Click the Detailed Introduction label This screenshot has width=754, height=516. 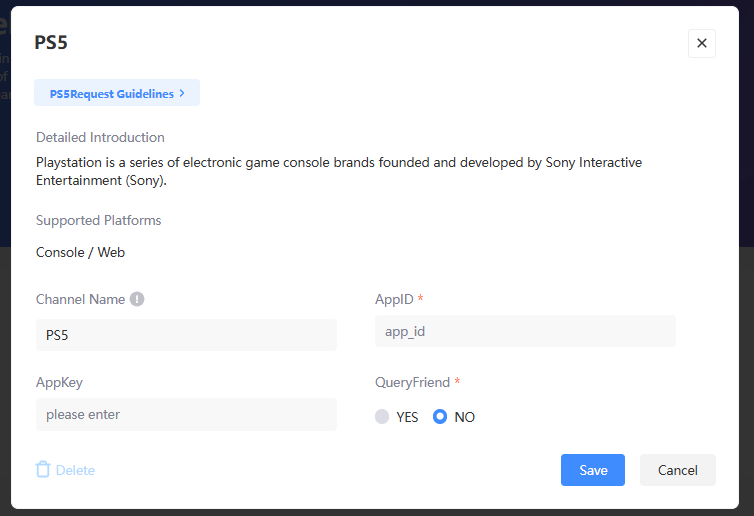coord(100,138)
